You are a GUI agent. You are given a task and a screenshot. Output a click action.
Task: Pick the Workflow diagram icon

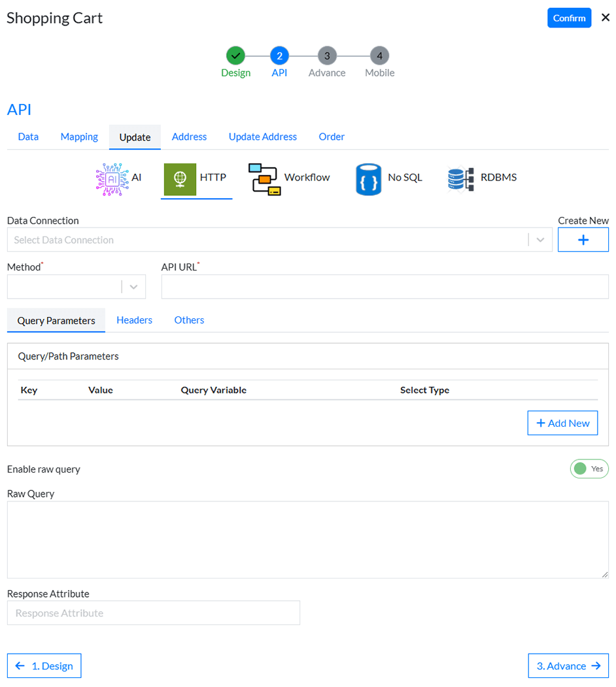coord(265,178)
